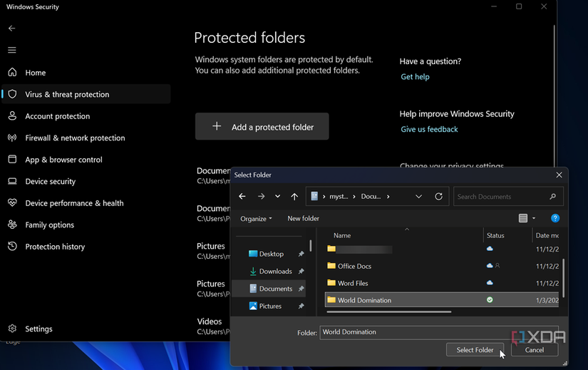Click the myst... breadcrumb segment
588x370 pixels.
point(339,196)
